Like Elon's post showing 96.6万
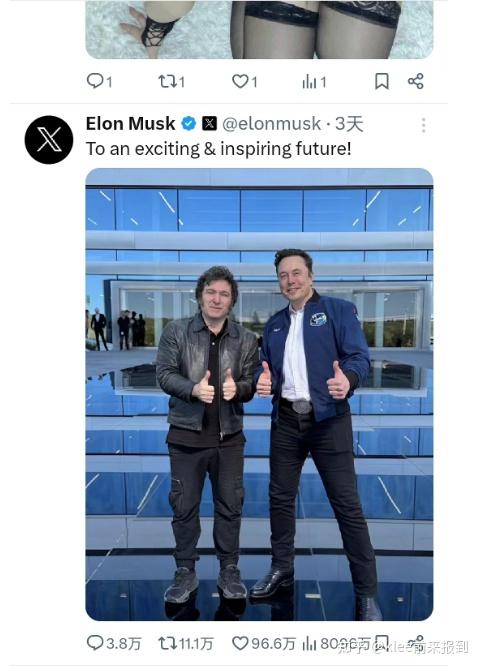Viewport: 481px width, 669px height. pos(264,643)
